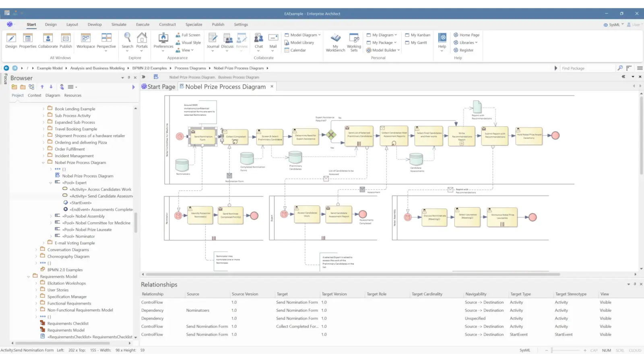Switch to the Context tab in Browser
Image resolution: width=644 pixels, height=362 pixels.
34,95
